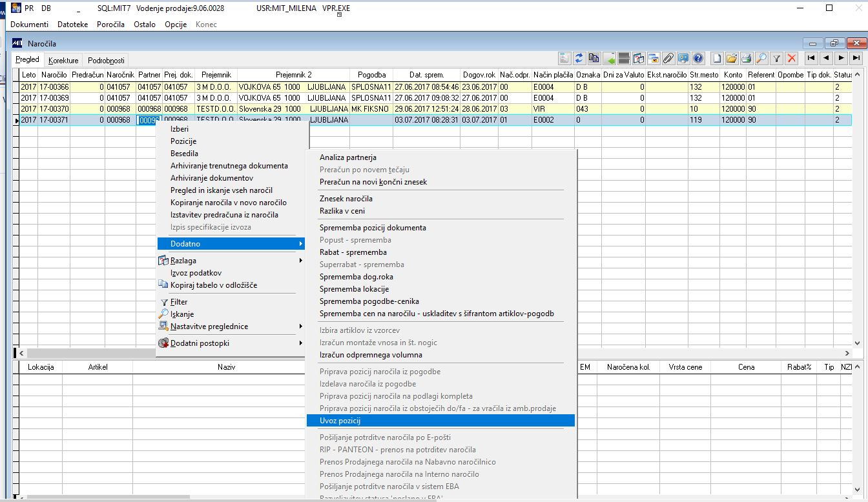Switch to the Korekture tab
The height and width of the screenshot is (502, 868).
click(63, 60)
